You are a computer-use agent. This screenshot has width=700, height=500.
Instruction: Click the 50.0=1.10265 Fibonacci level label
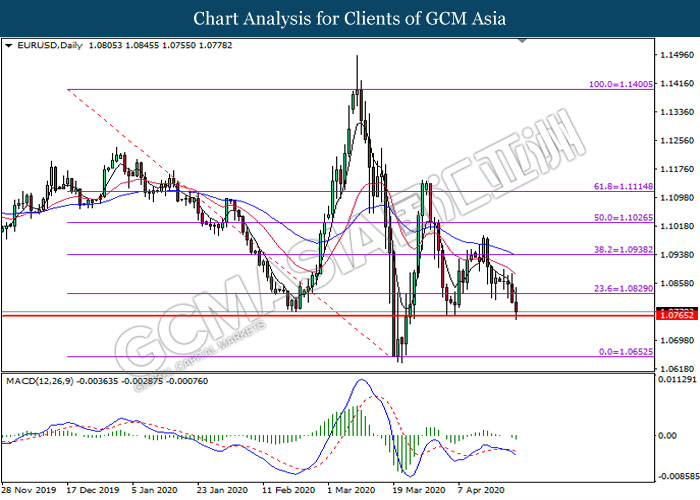click(x=623, y=217)
